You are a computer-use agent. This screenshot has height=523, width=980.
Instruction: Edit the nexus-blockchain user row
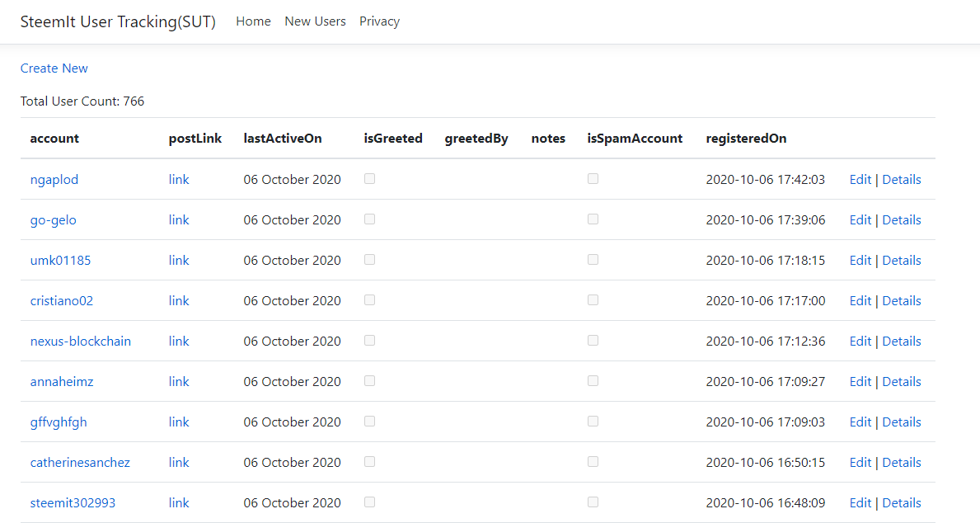pyautogui.click(x=860, y=342)
